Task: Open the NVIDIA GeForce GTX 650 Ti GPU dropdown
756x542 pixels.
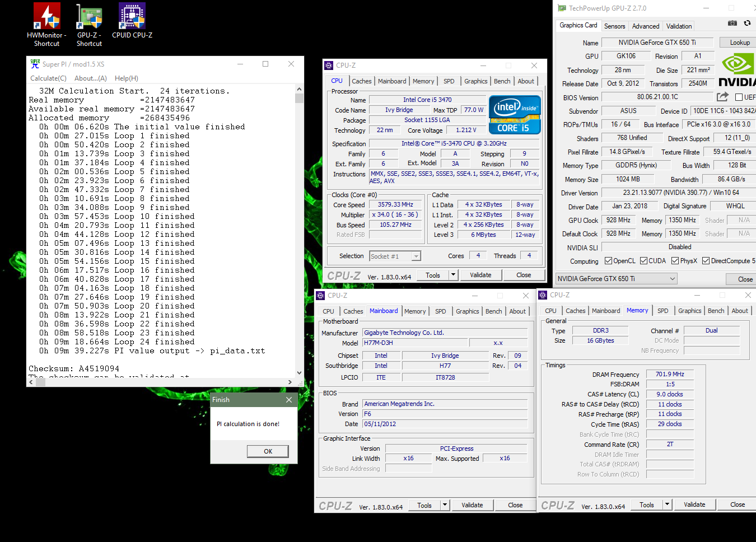Action: [616, 279]
